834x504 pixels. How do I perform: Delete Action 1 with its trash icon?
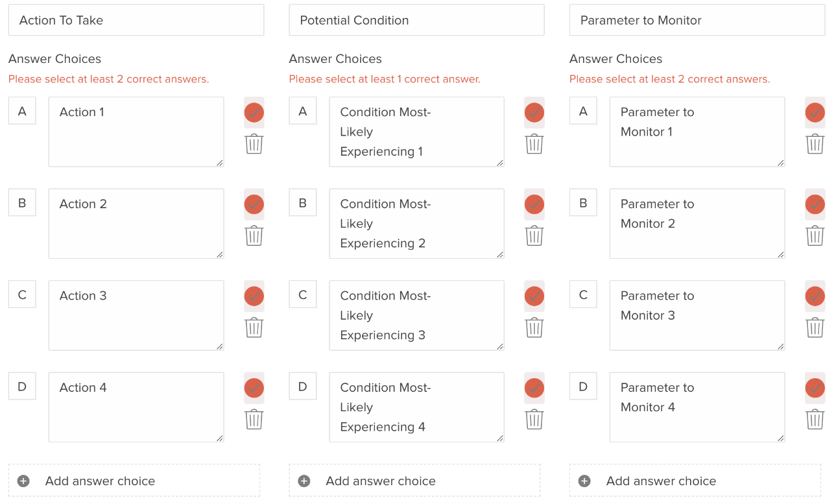click(254, 143)
